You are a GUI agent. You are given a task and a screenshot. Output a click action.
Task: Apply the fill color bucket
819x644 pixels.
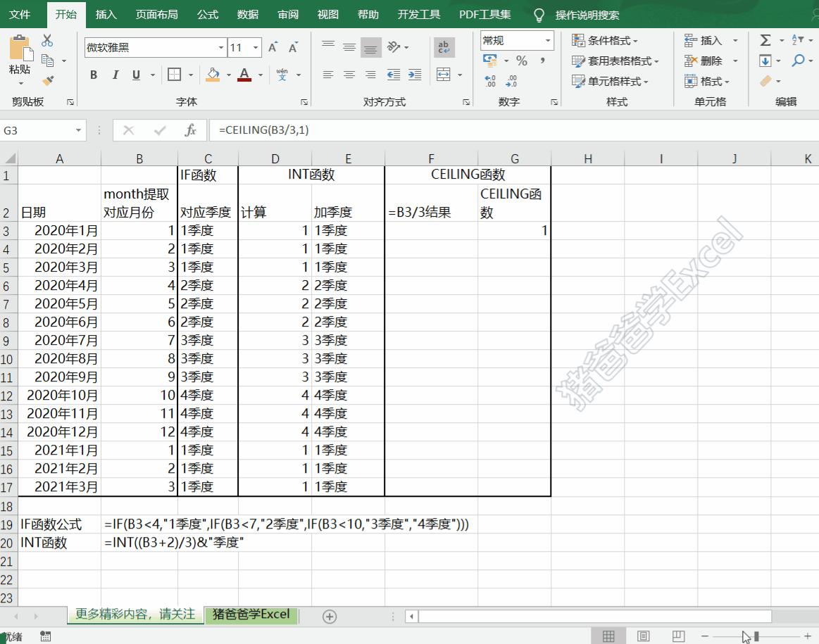pos(213,75)
